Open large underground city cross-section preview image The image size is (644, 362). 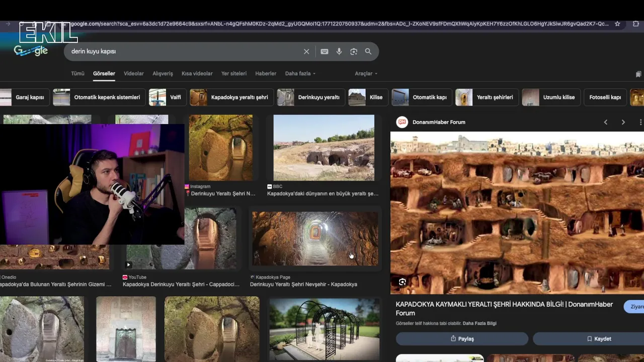(517, 213)
